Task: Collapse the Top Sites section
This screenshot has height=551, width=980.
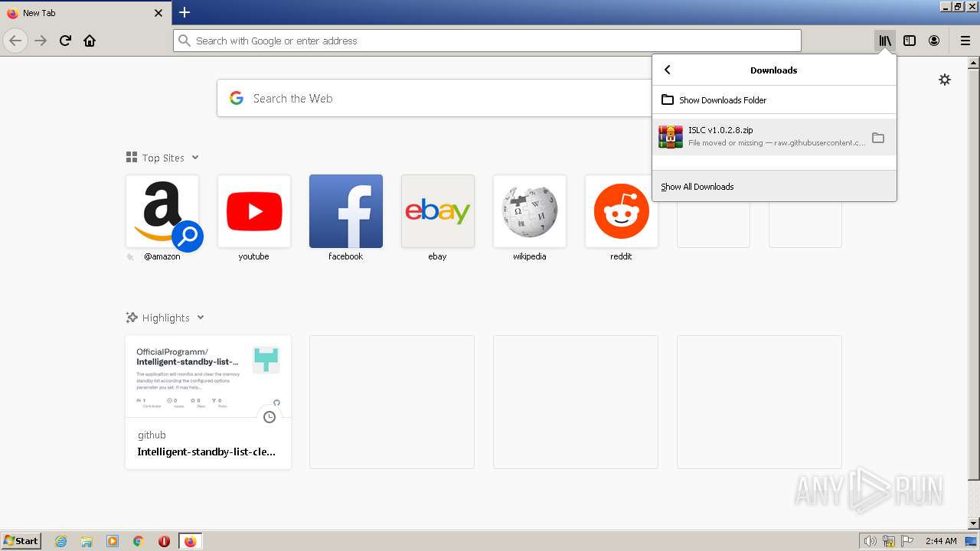Action: click(195, 158)
